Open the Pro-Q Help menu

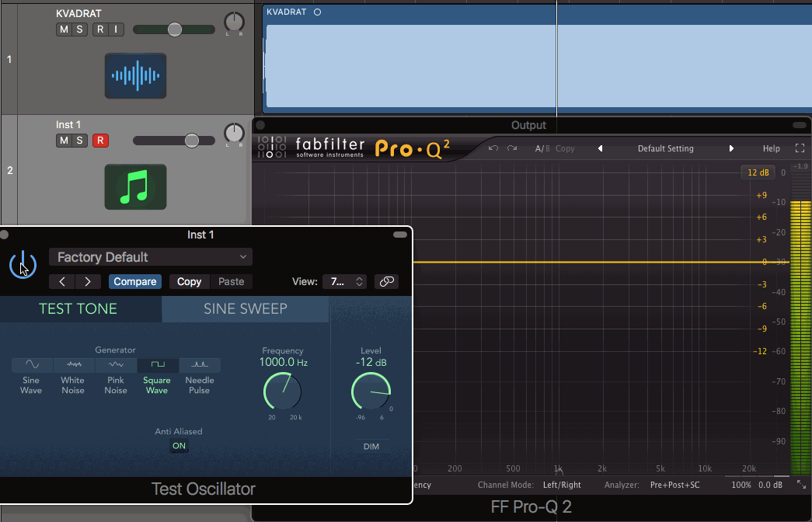coord(771,148)
